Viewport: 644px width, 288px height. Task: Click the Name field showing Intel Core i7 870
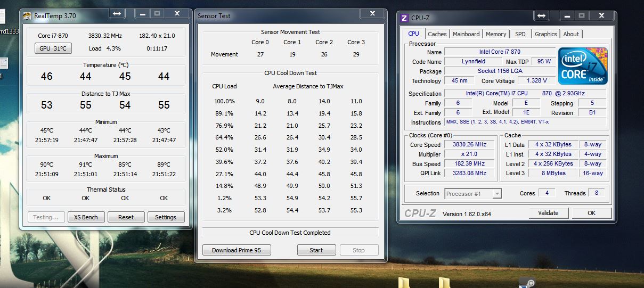coord(500,52)
